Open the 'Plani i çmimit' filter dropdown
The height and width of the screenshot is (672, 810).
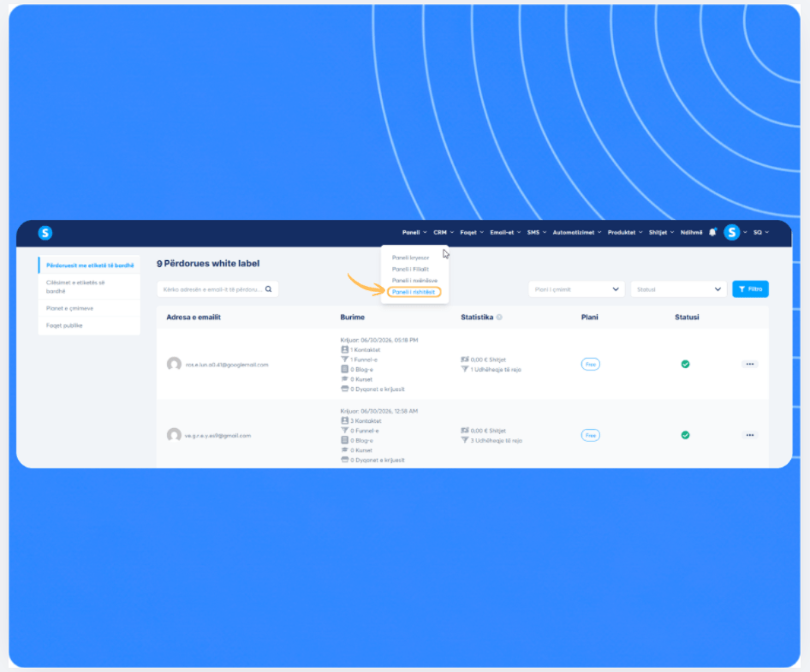click(576, 289)
